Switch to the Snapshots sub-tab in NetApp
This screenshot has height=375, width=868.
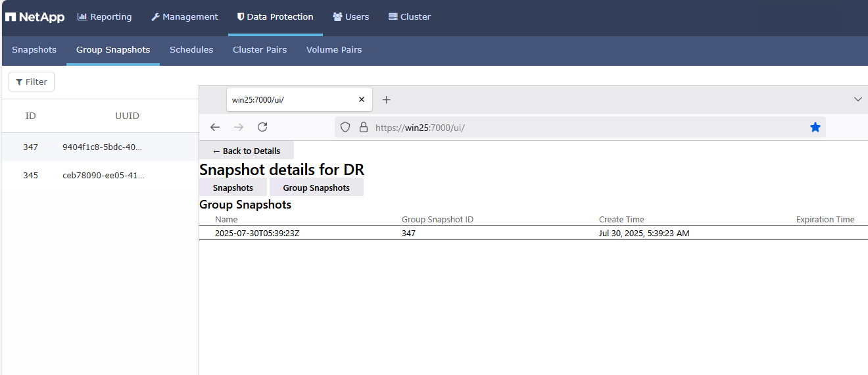coord(34,50)
